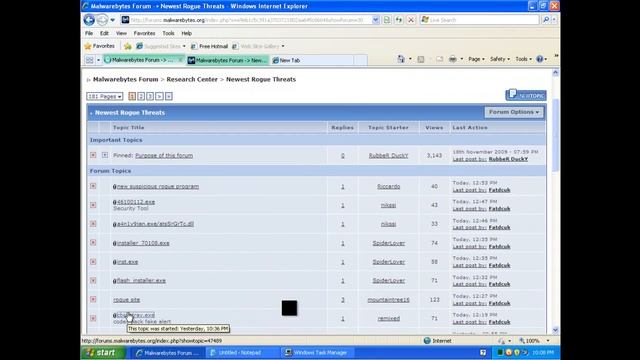The image size is (640, 360).
Task: Click the plus icon beside pinned topic
Action: 105,155
